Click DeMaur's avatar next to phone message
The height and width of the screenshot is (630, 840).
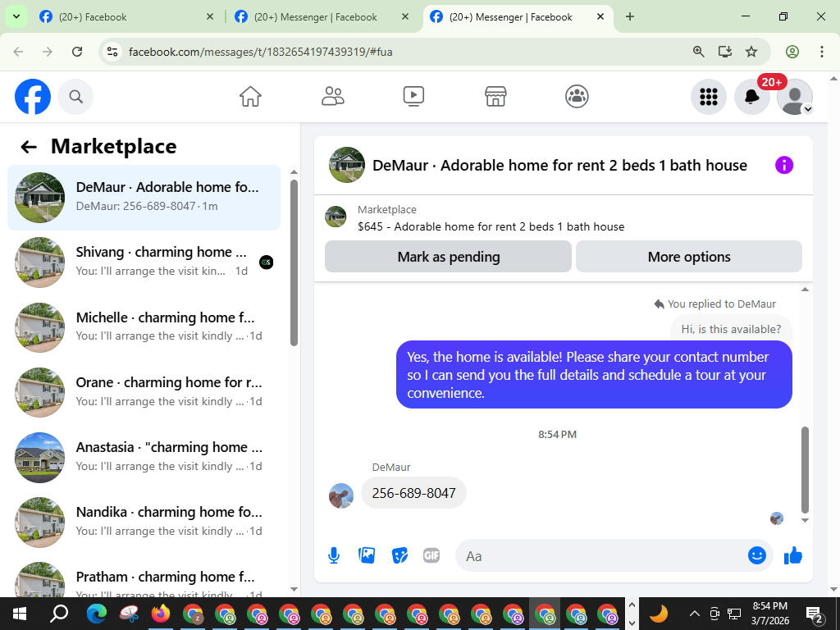pos(341,495)
